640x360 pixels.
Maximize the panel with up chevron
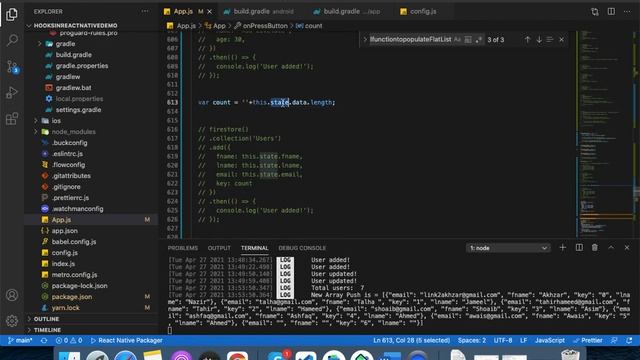[611, 247]
